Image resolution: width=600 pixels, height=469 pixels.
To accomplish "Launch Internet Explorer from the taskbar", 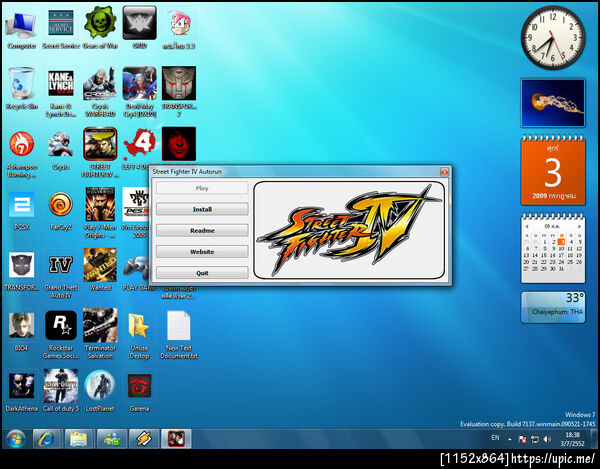I will (x=47, y=439).
